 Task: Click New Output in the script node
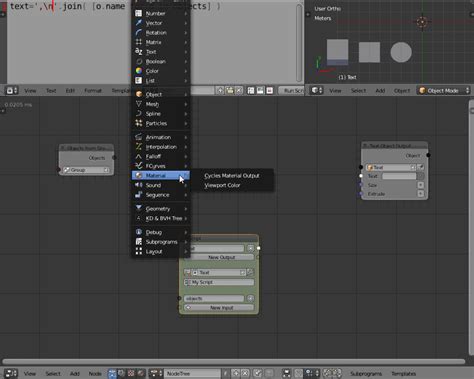tap(222, 257)
